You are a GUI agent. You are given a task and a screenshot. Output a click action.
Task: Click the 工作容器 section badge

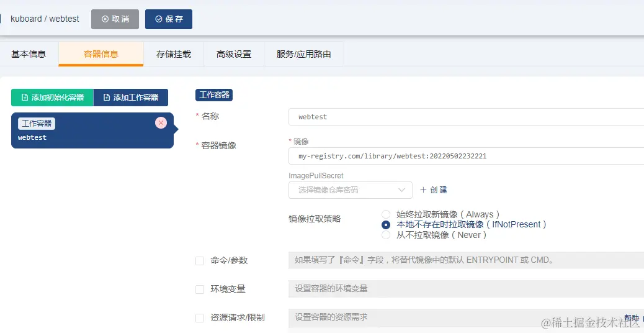click(x=214, y=95)
